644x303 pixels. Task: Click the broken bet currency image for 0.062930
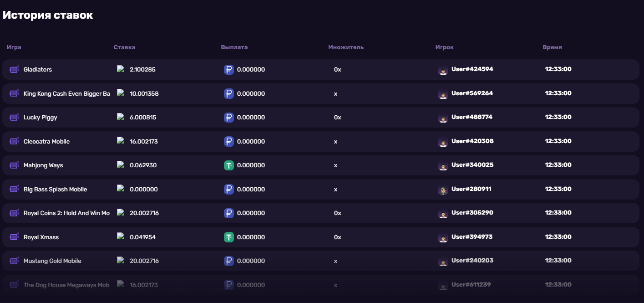click(120, 164)
